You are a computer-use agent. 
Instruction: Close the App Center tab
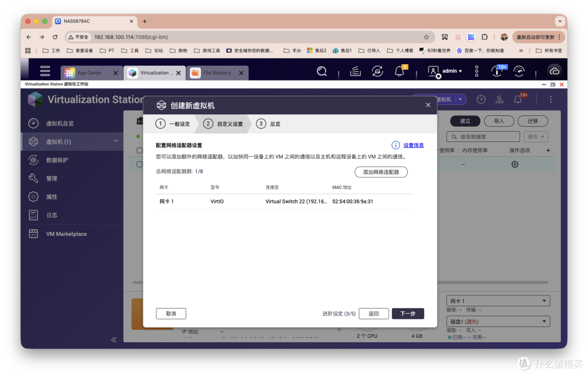(x=115, y=73)
